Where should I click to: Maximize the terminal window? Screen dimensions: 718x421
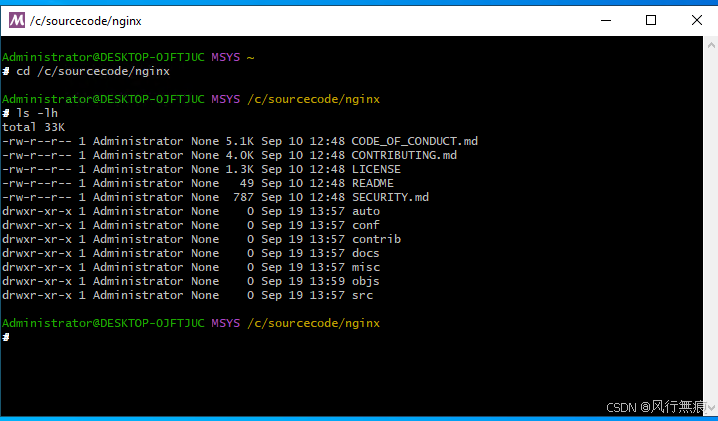(x=651, y=20)
